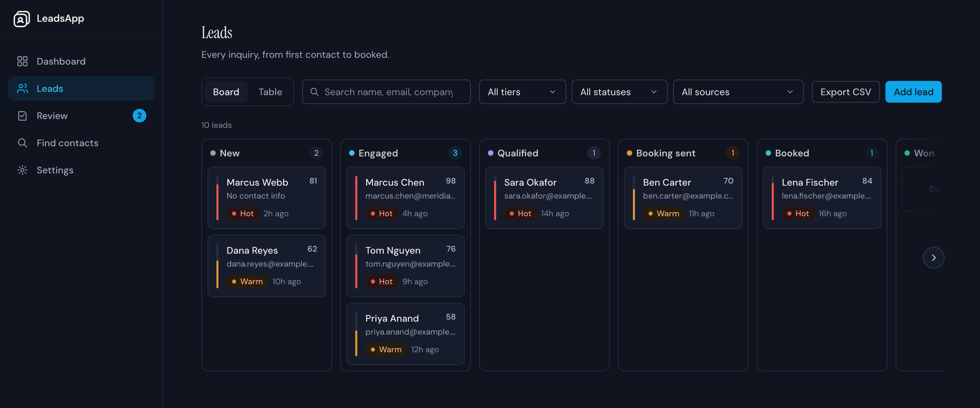Open Settings in the sidebar
This screenshot has width=980, height=408.
[81, 170]
